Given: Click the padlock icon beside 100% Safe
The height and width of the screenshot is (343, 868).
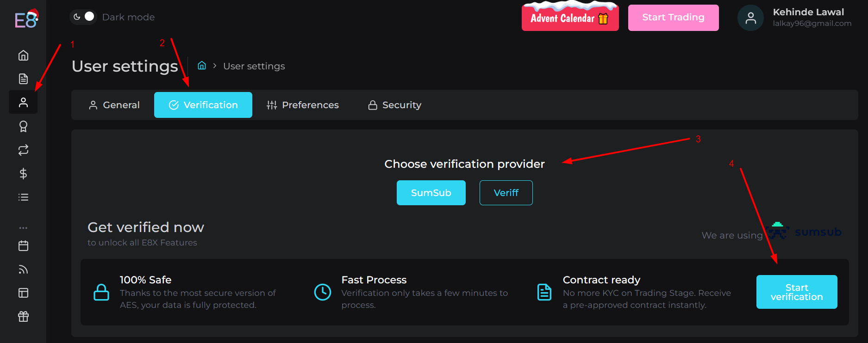Looking at the screenshot, I should pos(101,292).
